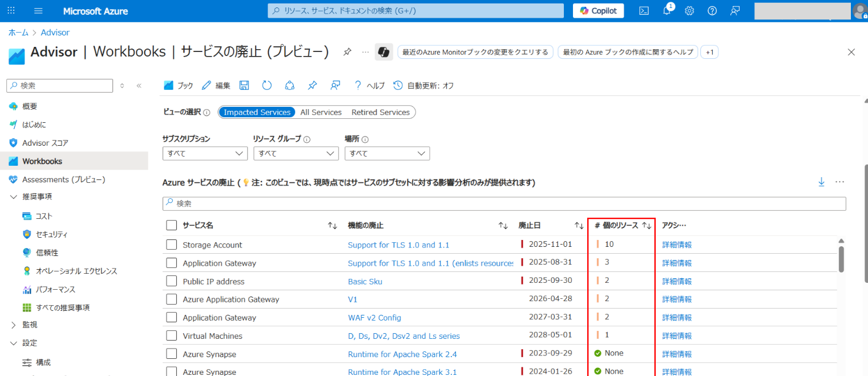This screenshot has width=868, height=376.
Task: Tick the Virtual Machines row checkbox
Action: [171, 335]
